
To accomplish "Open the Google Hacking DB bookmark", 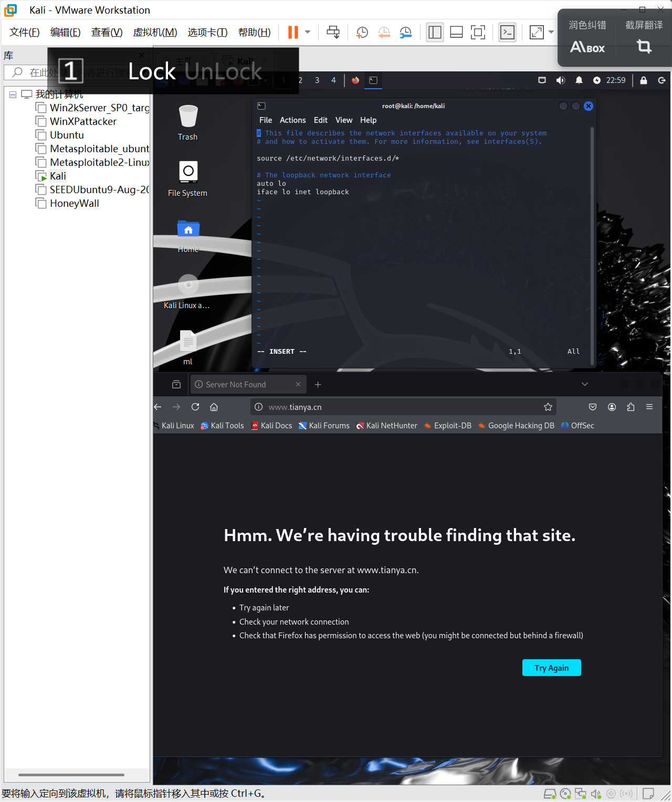I will click(516, 426).
